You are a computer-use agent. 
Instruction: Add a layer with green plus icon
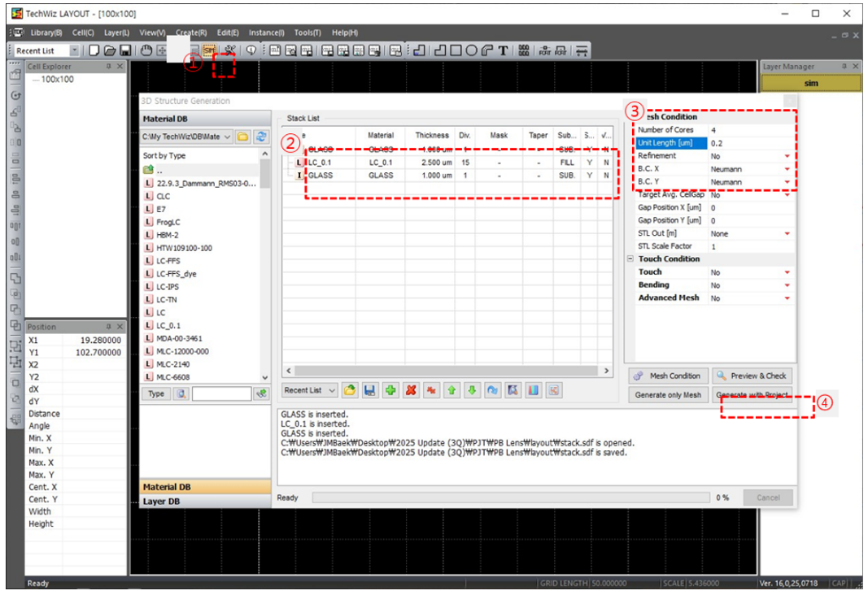[390, 391]
